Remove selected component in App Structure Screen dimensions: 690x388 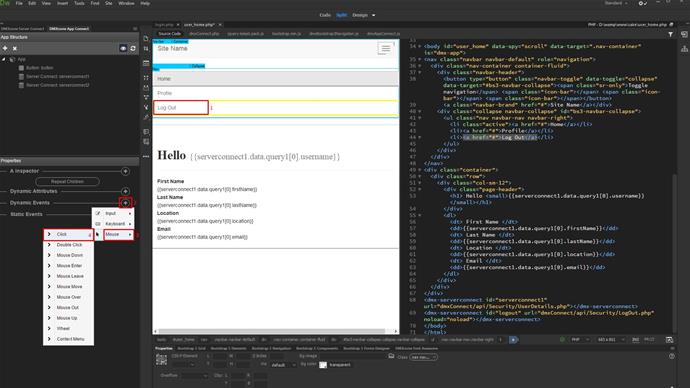(15, 48)
